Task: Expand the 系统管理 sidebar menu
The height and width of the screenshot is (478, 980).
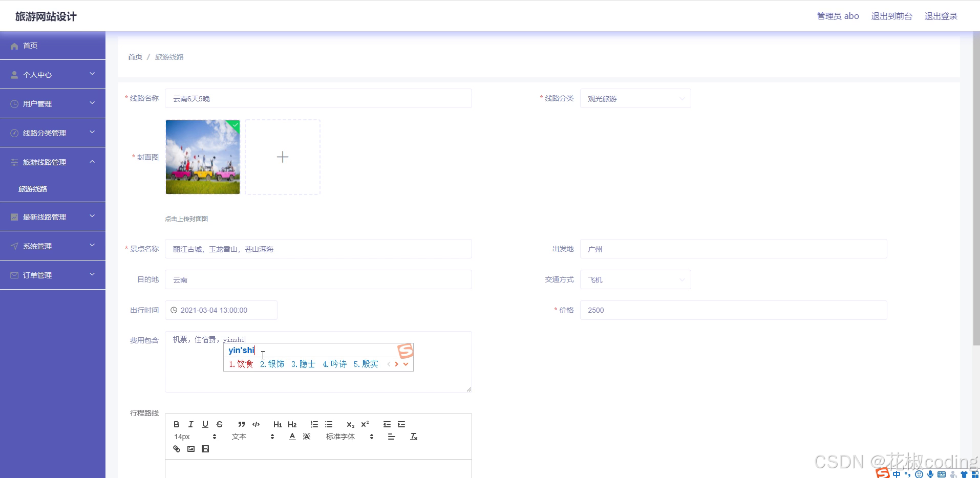Action: coord(53,246)
